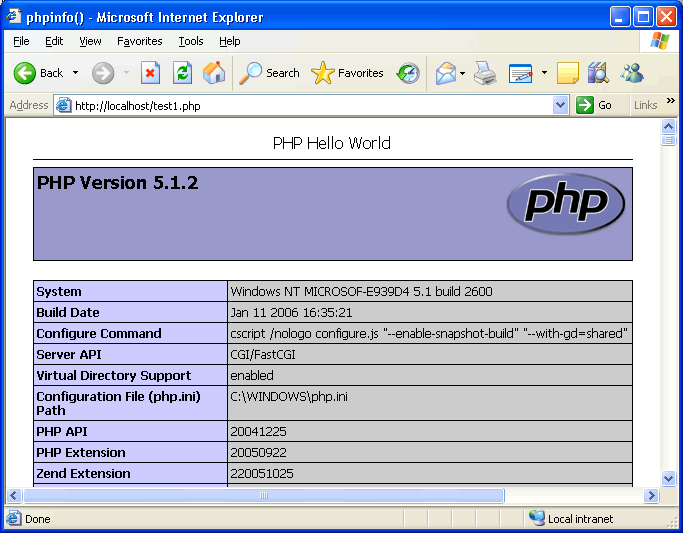Click the vertical scrollbar down arrow
This screenshot has width=683, height=533.
pyautogui.click(x=668, y=478)
